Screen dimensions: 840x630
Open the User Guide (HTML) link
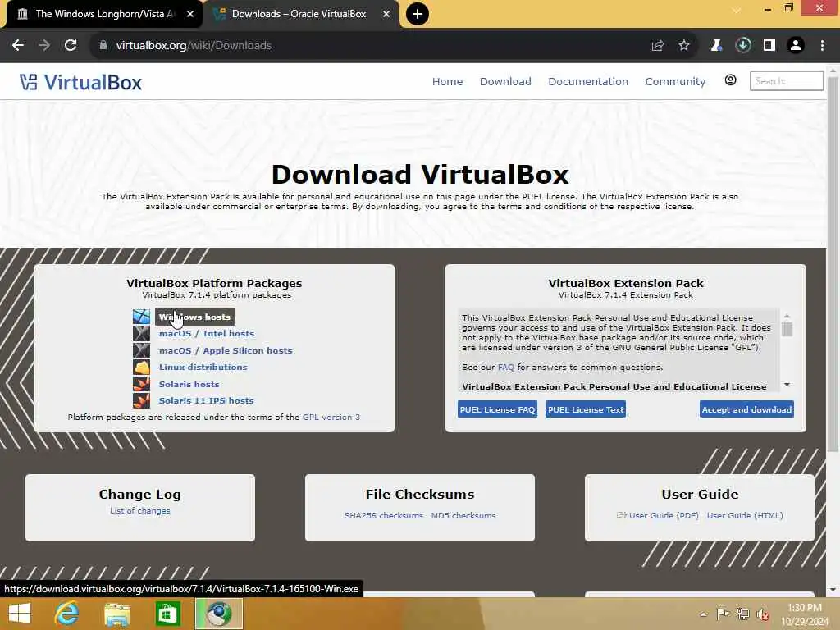coord(745,515)
